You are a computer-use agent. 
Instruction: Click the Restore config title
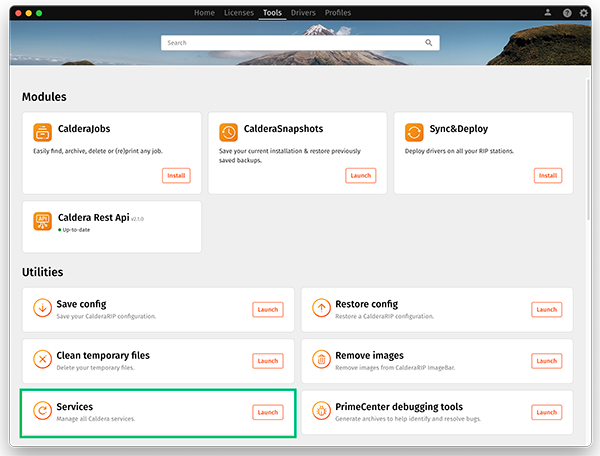click(x=367, y=304)
